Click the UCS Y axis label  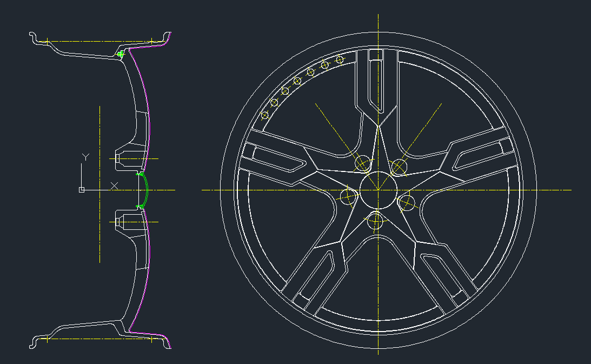click(86, 157)
